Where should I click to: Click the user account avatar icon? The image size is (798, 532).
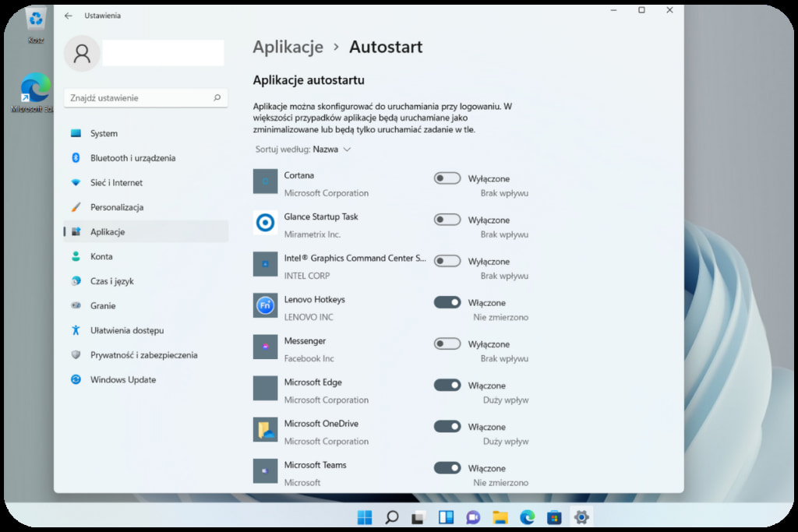point(82,54)
